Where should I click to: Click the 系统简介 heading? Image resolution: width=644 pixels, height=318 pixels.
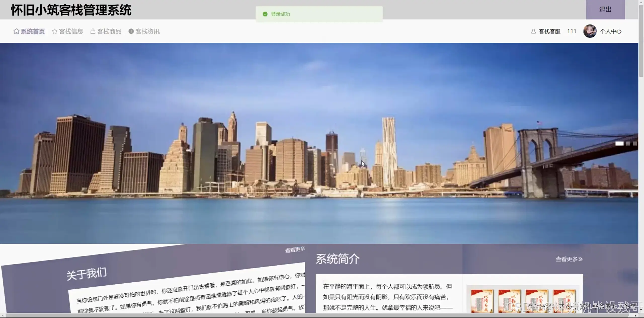pyautogui.click(x=338, y=259)
